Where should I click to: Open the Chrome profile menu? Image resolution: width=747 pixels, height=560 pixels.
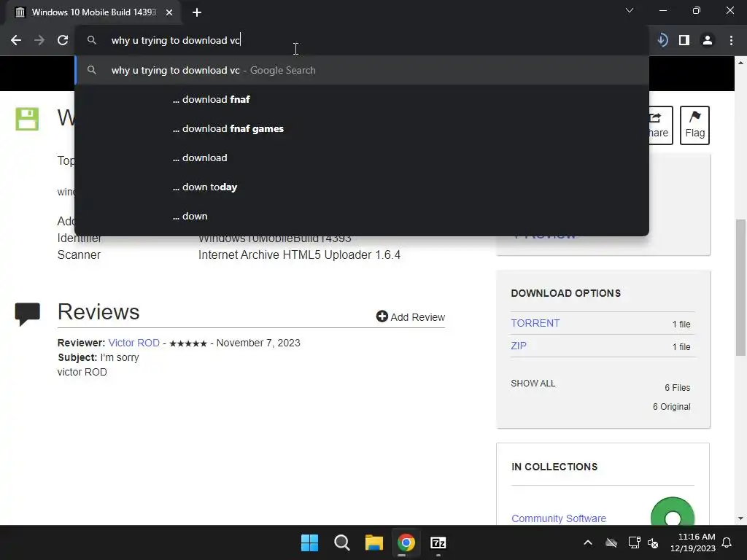point(708,41)
